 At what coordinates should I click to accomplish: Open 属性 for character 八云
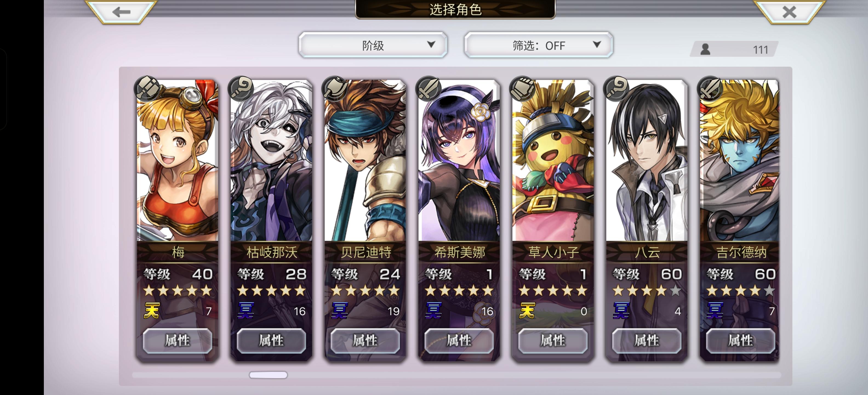pyautogui.click(x=647, y=341)
